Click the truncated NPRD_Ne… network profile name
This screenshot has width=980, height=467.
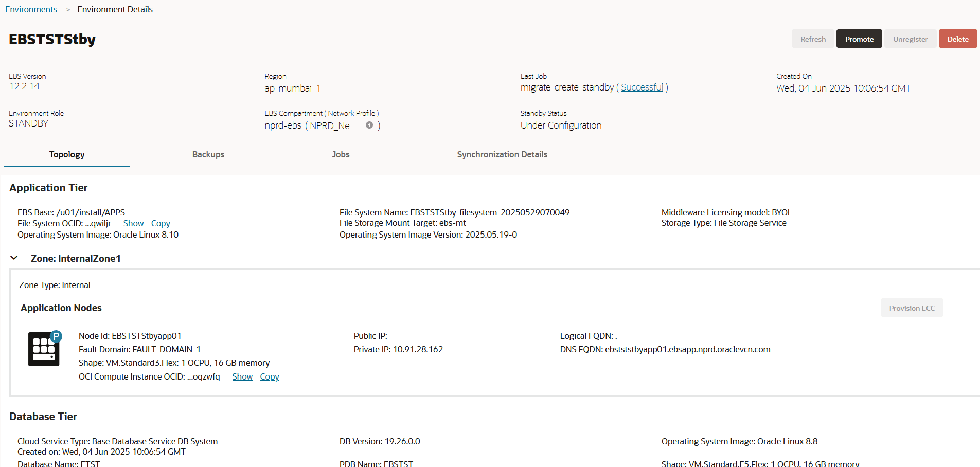(x=334, y=125)
